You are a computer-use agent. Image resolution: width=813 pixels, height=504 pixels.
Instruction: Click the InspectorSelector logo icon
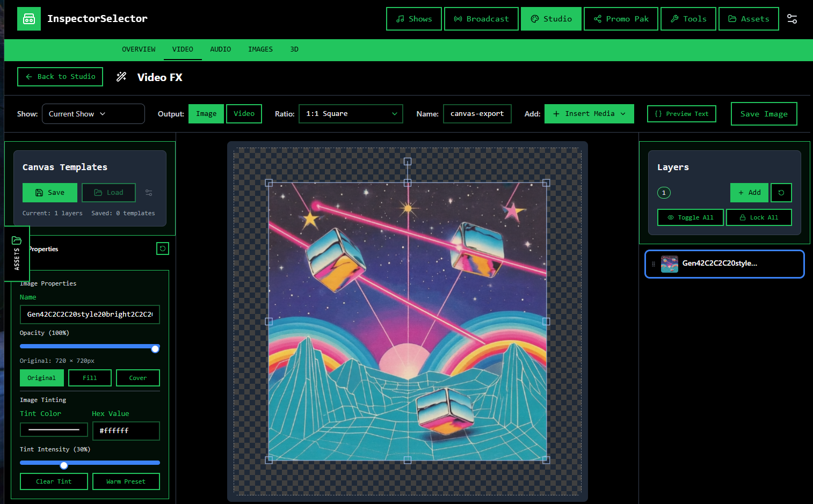pyautogui.click(x=29, y=19)
